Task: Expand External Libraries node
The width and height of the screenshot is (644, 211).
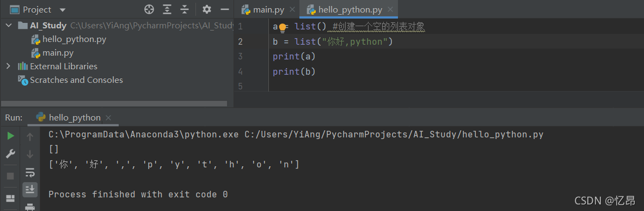Action: [x=8, y=66]
